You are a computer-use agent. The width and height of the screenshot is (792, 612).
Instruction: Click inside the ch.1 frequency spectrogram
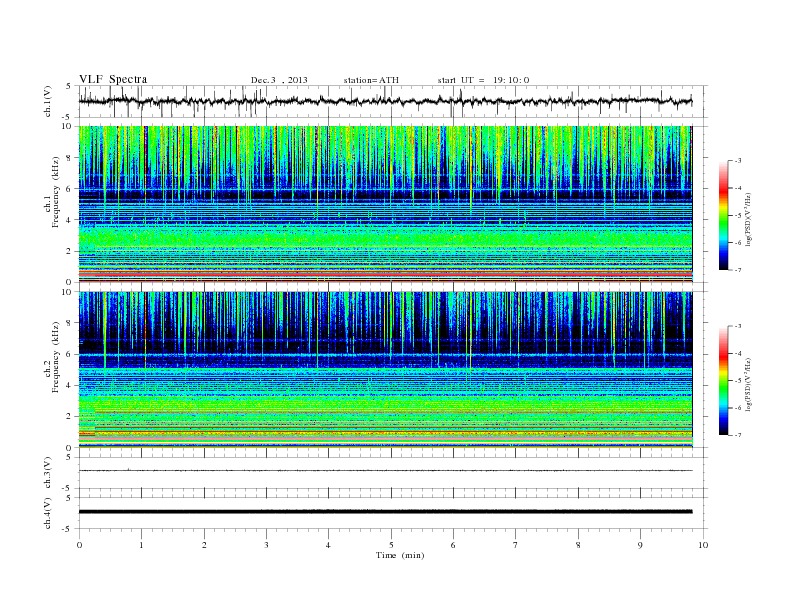coord(385,204)
